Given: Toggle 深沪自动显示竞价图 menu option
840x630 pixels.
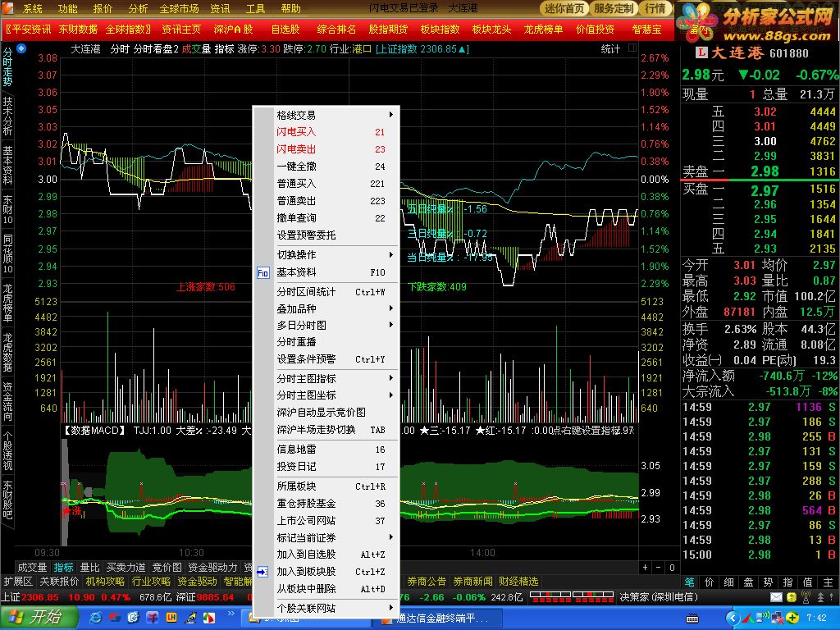Looking at the screenshot, I should pyautogui.click(x=326, y=413).
